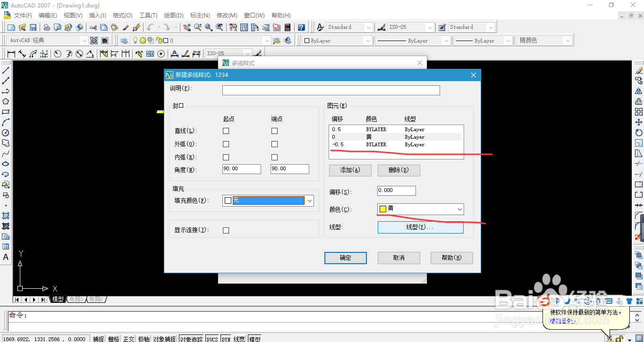Click the 线型(Y)... linetype button

tap(421, 227)
